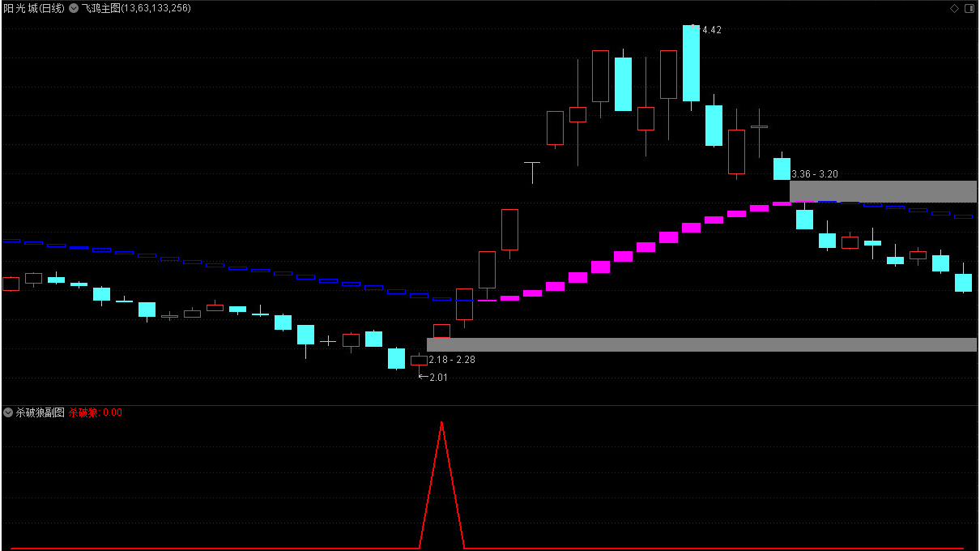Image resolution: width=980 pixels, height=551 pixels.
Task: Click the red 杀破狼: 0.00 value readout
Action: pyautogui.click(x=95, y=412)
